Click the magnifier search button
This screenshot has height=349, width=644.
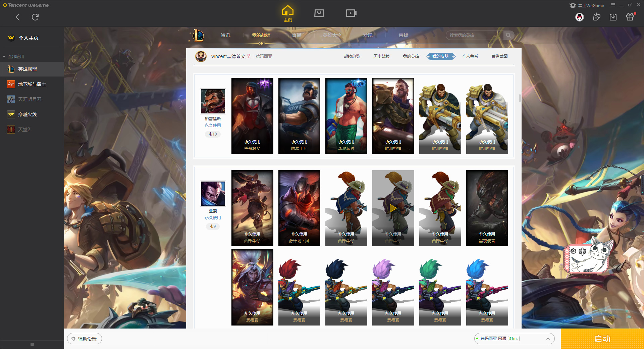(x=508, y=35)
